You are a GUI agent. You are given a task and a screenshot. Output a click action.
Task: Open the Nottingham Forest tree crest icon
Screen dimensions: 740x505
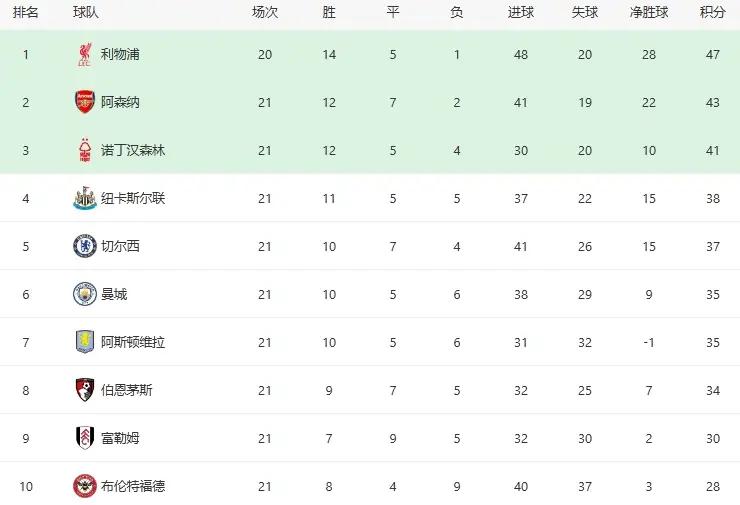85,151
